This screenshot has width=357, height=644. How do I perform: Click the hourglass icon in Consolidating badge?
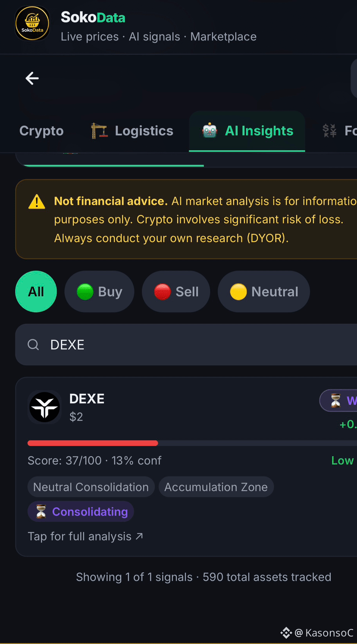41,512
